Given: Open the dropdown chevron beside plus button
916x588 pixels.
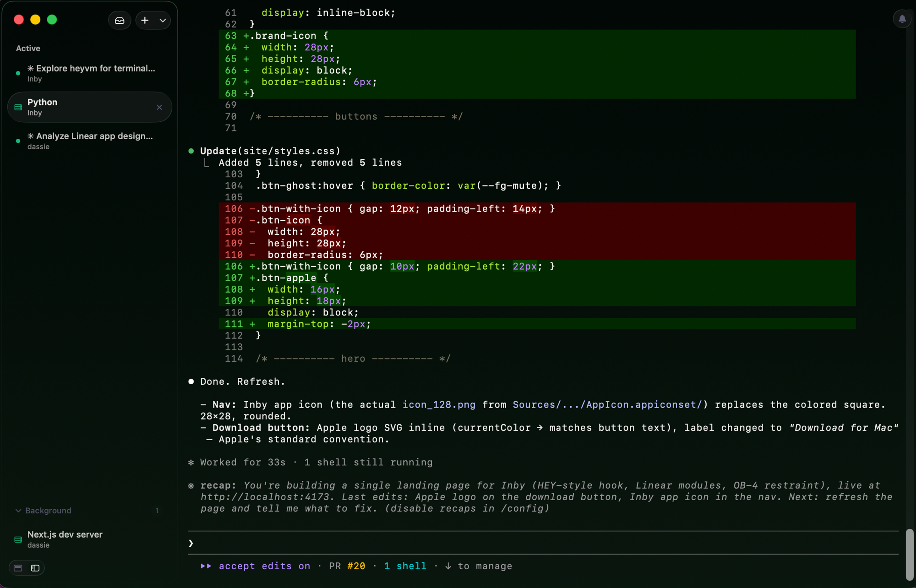Looking at the screenshot, I should (163, 20).
